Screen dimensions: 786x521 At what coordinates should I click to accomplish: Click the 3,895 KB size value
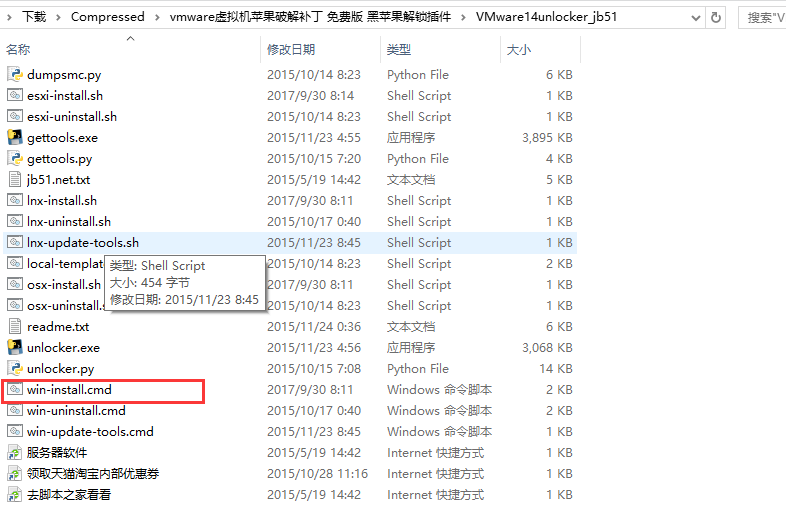click(547, 137)
